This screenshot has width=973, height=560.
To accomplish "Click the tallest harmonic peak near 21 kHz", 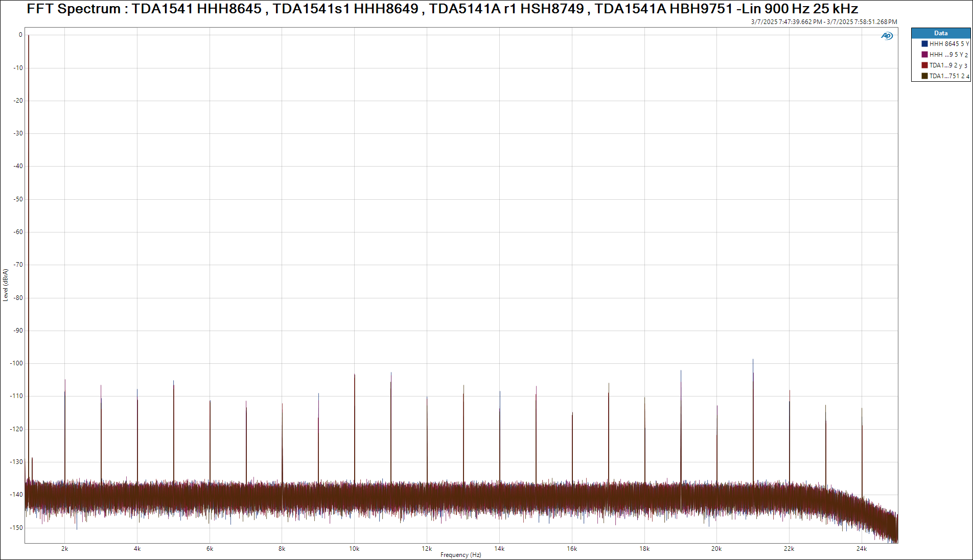I will click(753, 361).
